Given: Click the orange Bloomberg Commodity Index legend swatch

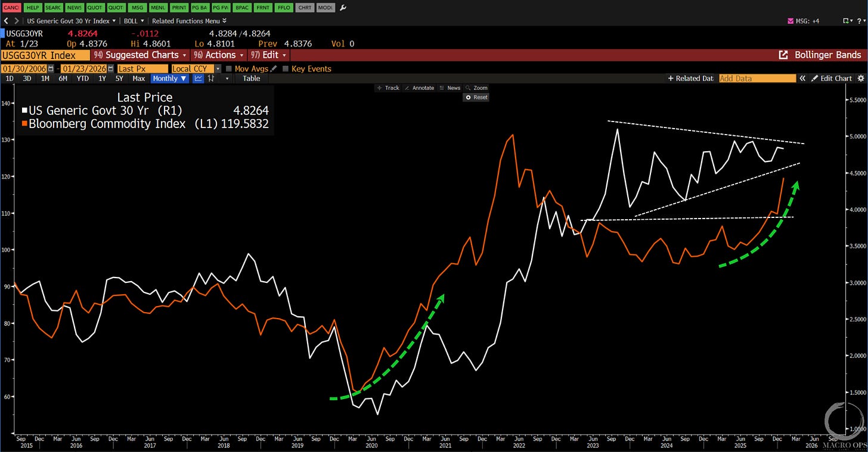Looking at the screenshot, I should (x=24, y=124).
